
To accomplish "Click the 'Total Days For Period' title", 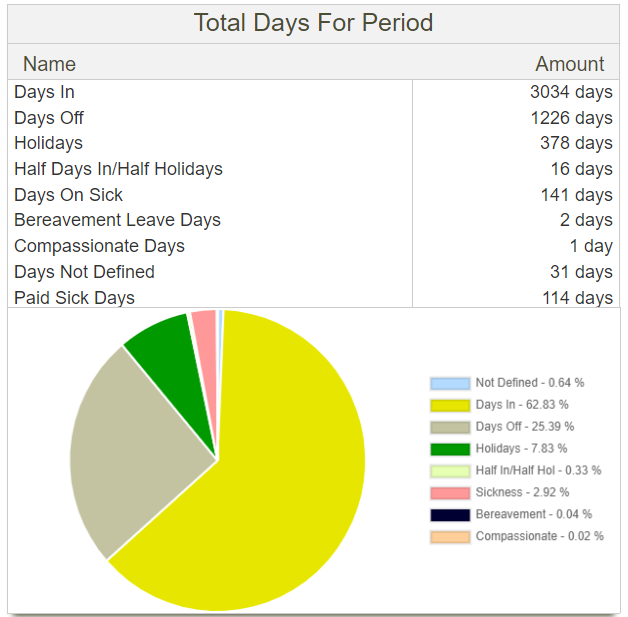I will tap(313, 23).
